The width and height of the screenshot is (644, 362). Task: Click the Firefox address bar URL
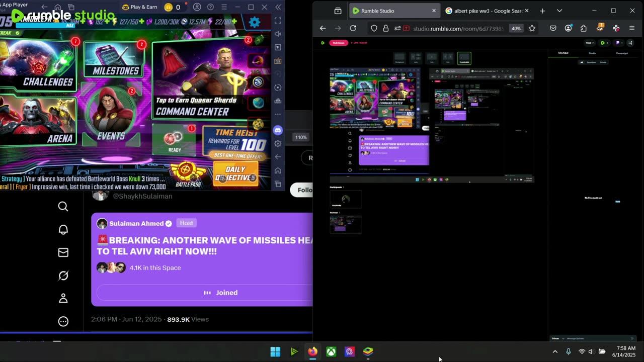click(458, 29)
